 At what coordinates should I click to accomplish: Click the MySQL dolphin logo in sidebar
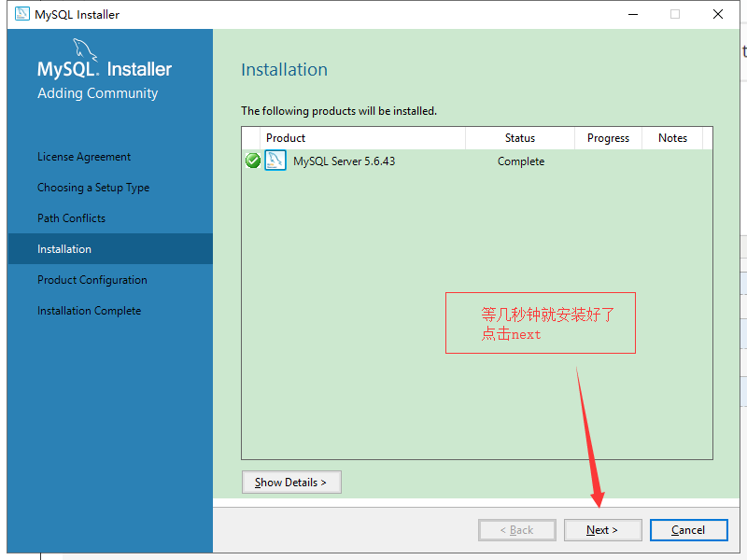click(x=84, y=49)
